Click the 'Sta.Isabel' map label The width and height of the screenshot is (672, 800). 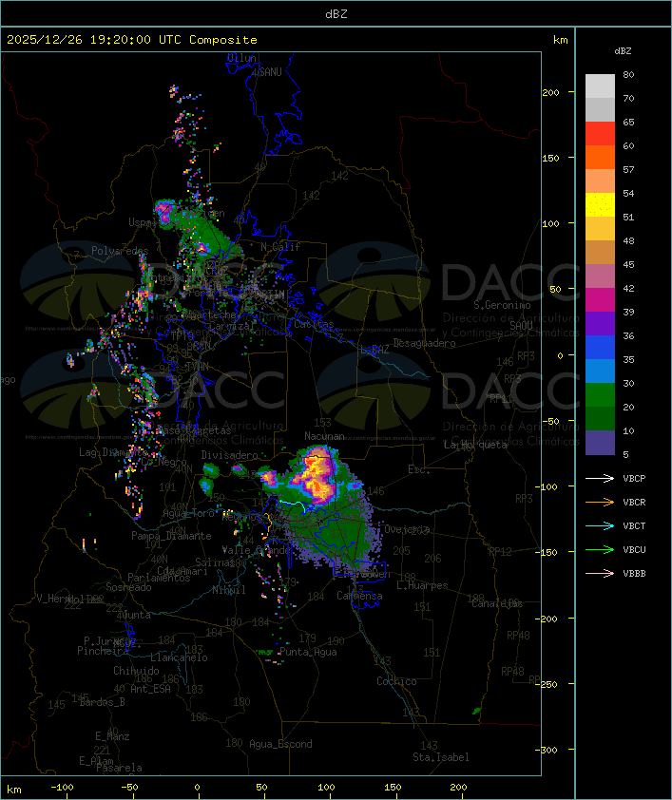441,757
